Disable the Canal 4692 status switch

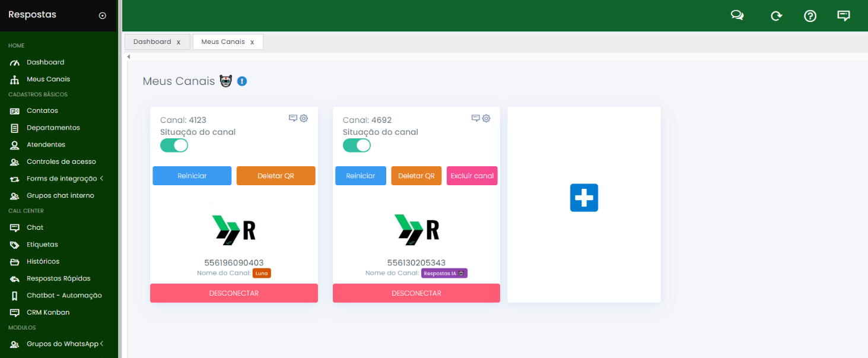click(357, 145)
